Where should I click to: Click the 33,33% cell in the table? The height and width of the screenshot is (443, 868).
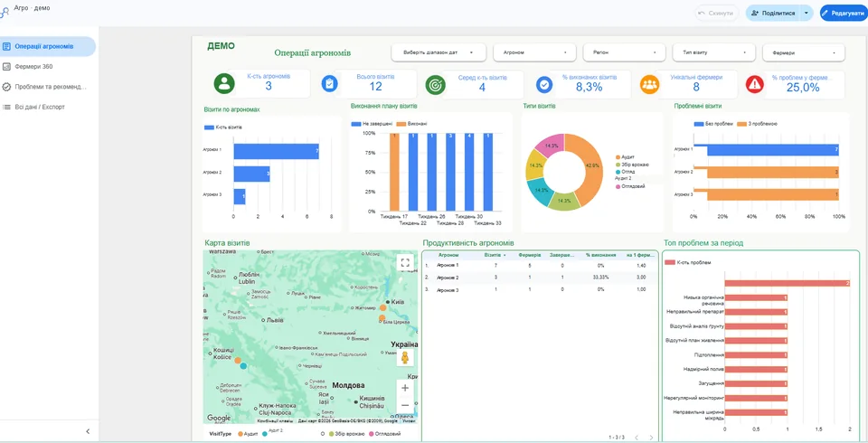600,278
